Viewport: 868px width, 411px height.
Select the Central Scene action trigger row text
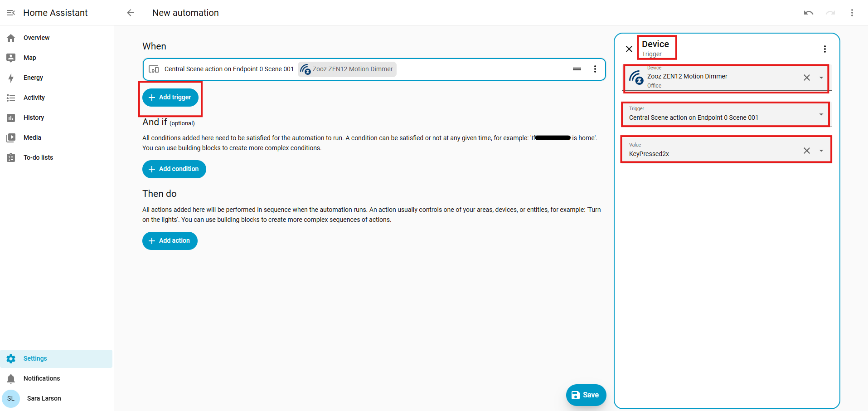coord(229,69)
